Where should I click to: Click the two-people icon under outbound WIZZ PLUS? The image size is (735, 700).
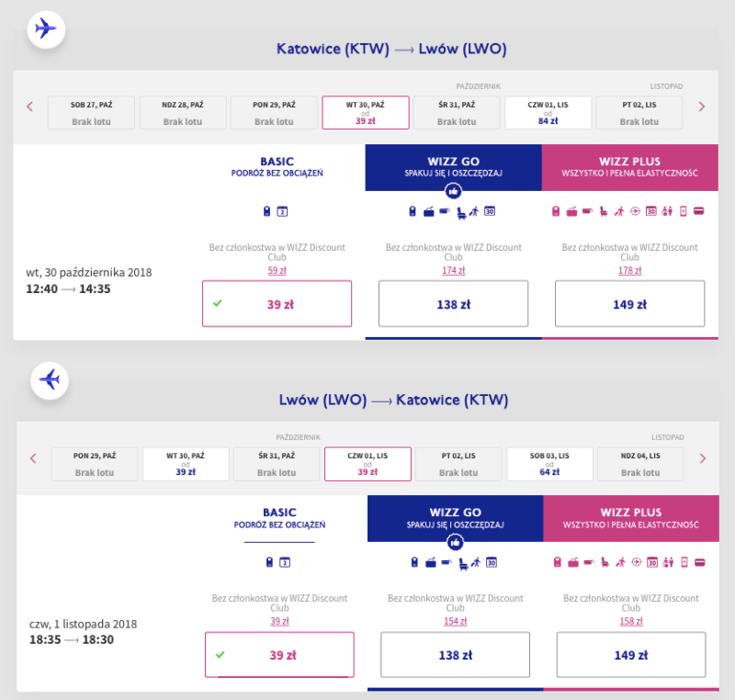[x=667, y=211]
